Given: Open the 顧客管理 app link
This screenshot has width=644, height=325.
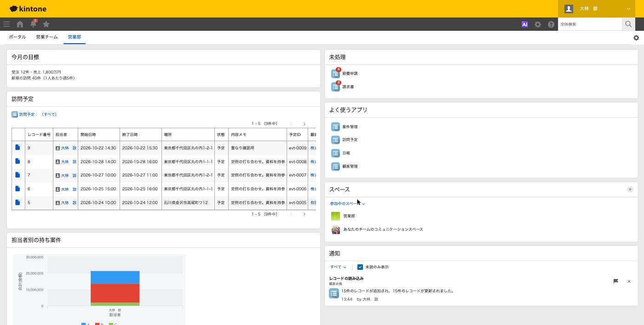Looking at the screenshot, I should (x=350, y=166).
